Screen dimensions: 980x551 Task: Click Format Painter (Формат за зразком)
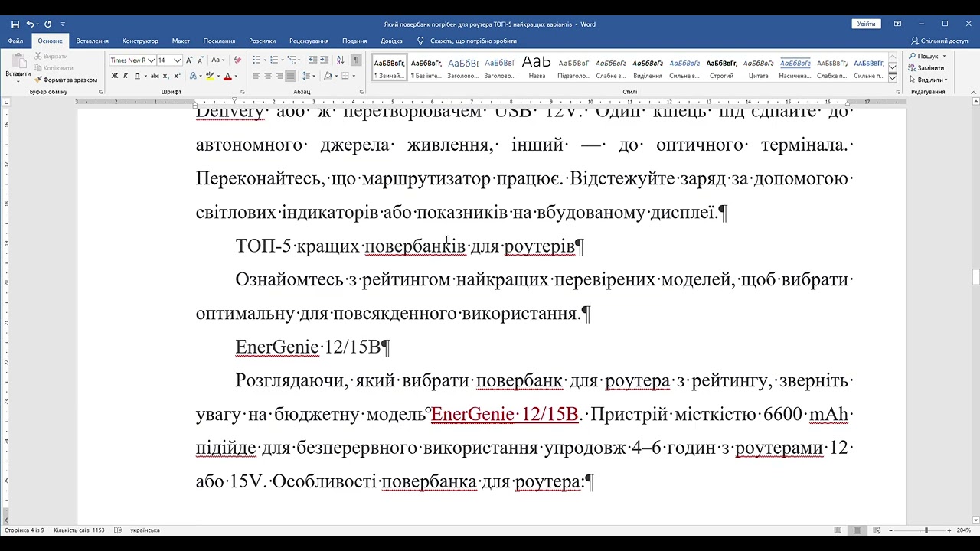[x=66, y=80]
